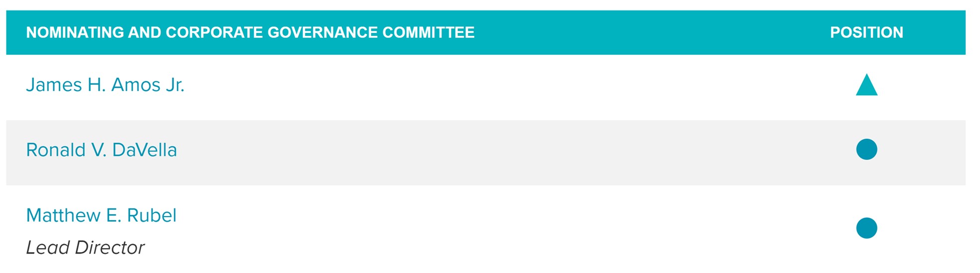Click the Lead Director label

pos(85,248)
